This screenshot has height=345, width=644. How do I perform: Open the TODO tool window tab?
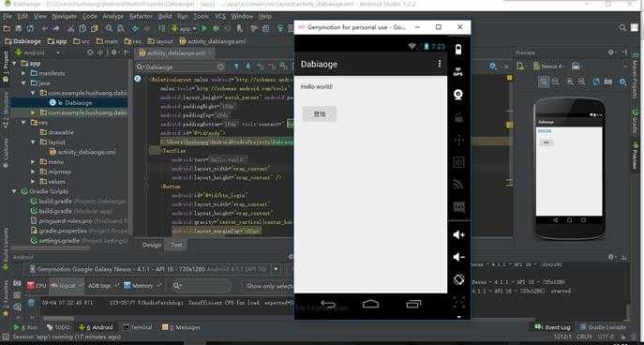[x=58, y=327]
